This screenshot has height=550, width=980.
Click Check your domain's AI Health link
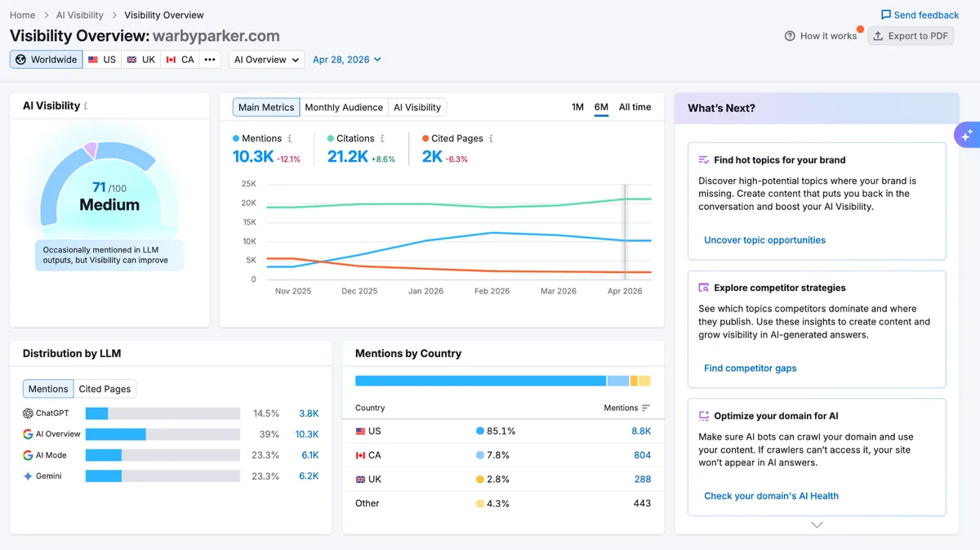pos(771,496)
